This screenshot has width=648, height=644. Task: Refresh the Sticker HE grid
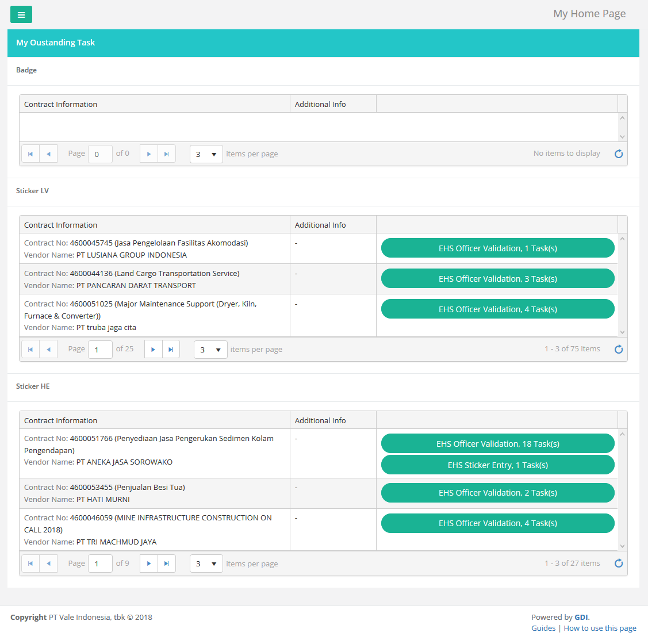click(619, 563)
